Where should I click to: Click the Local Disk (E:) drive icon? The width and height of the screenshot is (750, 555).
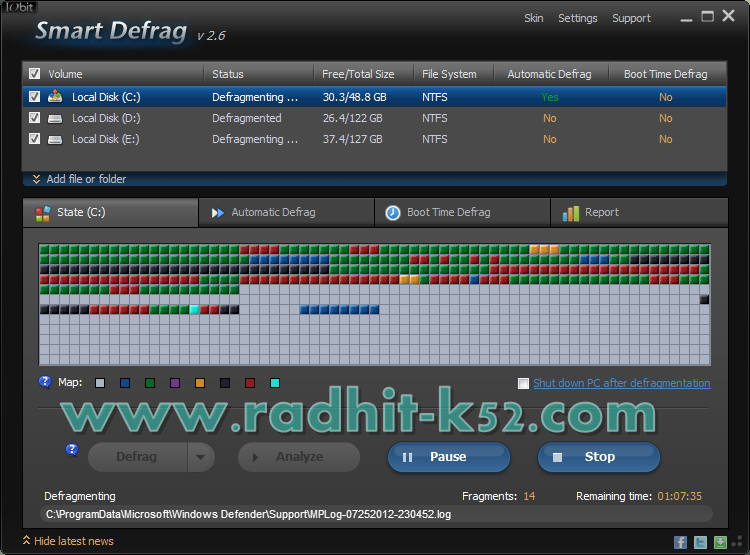click(x=55, y=139)
